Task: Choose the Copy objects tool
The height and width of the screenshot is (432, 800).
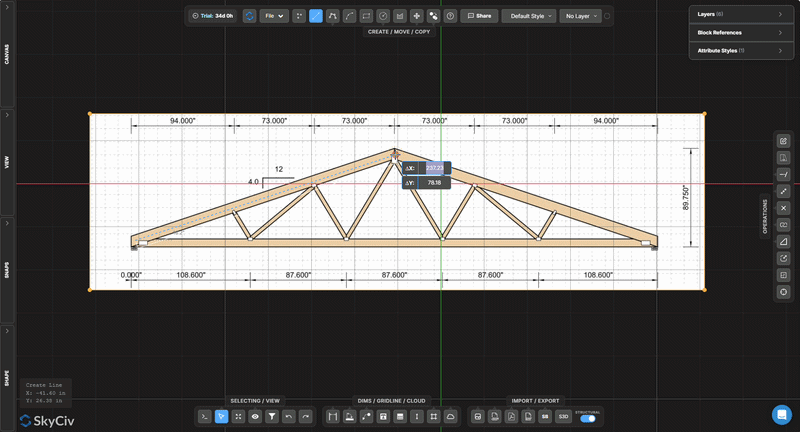Action: pos(433,16)
